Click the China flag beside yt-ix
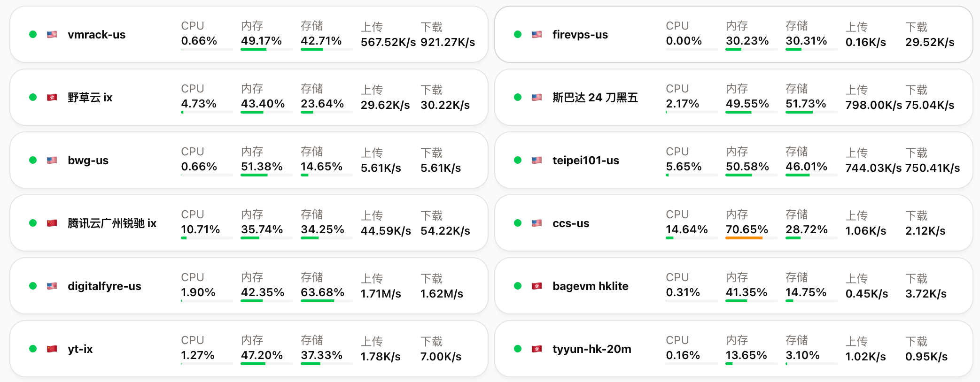 coord(52,349)
